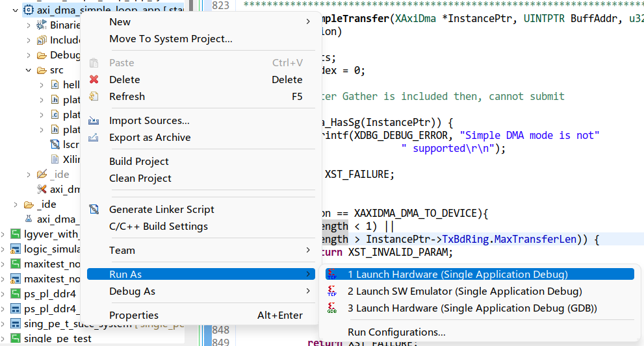Click the Debug folder icon in tree

point(42,55)
